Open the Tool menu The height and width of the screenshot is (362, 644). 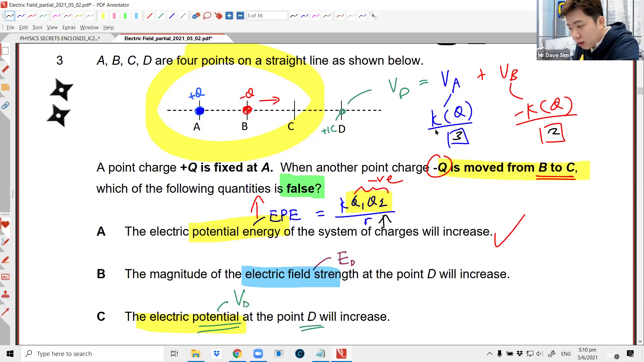point(37,27)
